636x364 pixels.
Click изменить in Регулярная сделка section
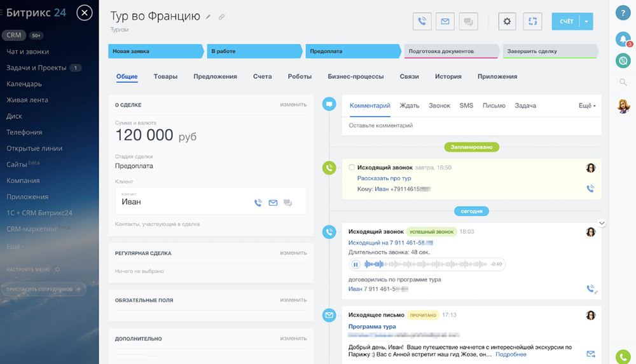tap(293, 253)
